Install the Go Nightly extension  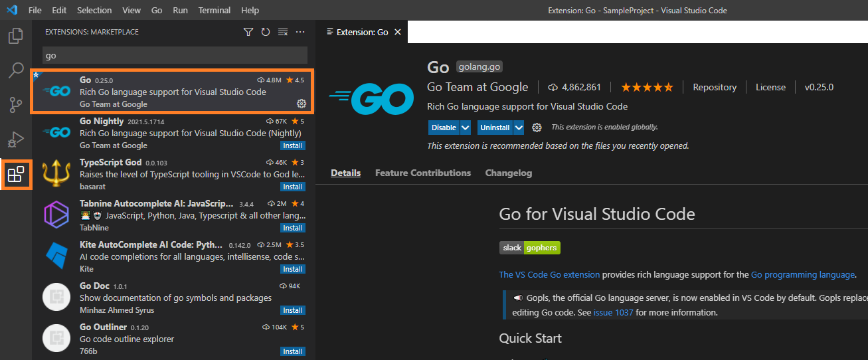point(293,145)
